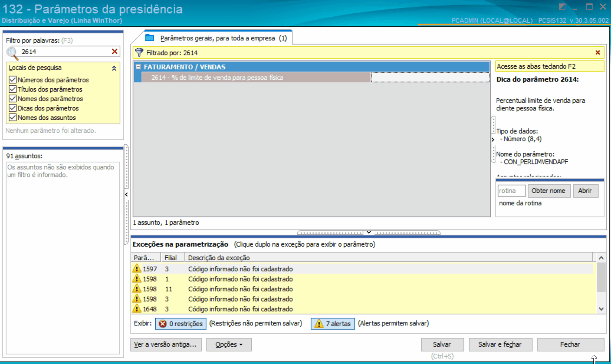Click the folder icon on the parameters tab
Screen dimensions: 611x364
[149, 38]
